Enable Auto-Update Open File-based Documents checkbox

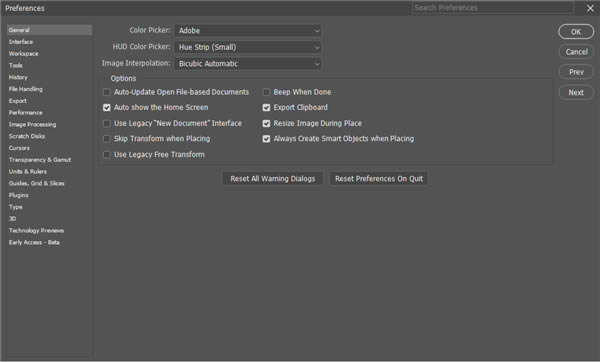107,92
